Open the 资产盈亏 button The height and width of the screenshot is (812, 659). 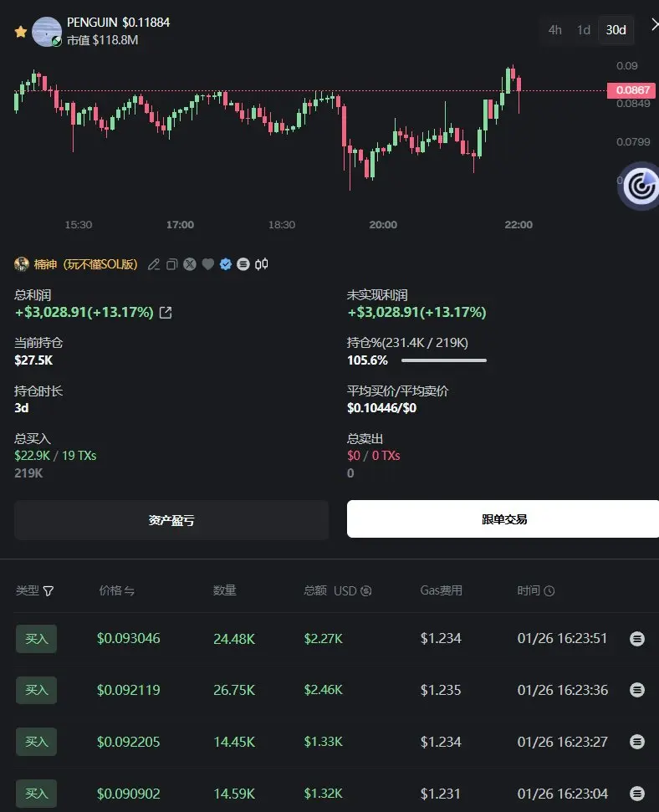pyautogui.click(x=171, y=520)
